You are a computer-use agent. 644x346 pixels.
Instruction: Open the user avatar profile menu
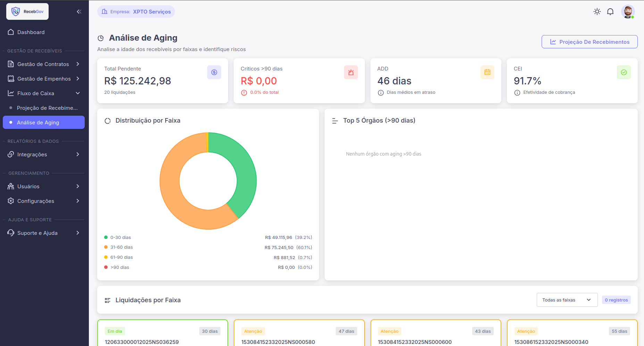pos(627,11)
